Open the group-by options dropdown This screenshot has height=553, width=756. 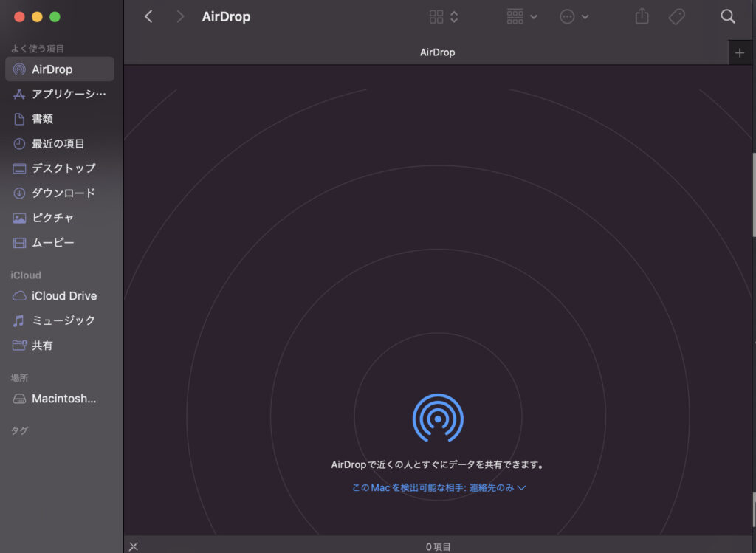click(x=522, y=17)
